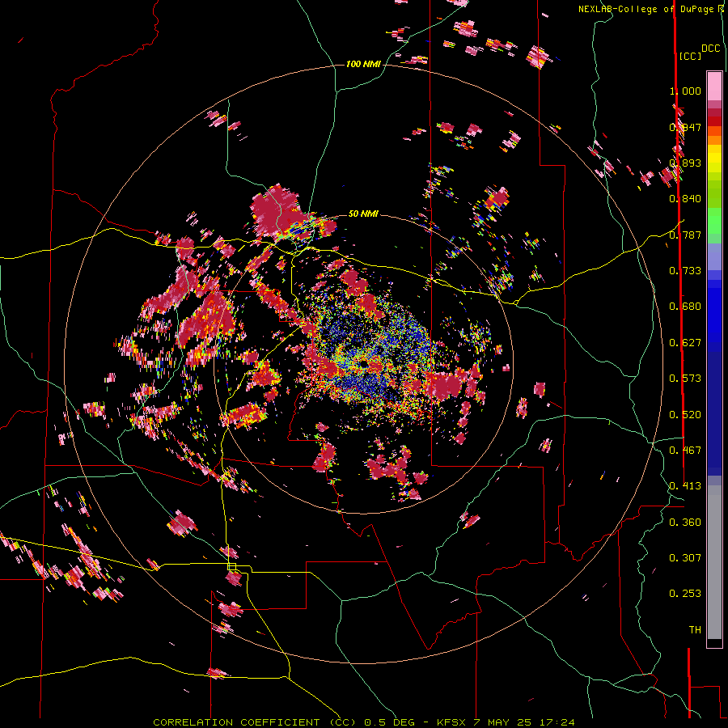Click the TH label at the scale bottom

pos(695,630)
